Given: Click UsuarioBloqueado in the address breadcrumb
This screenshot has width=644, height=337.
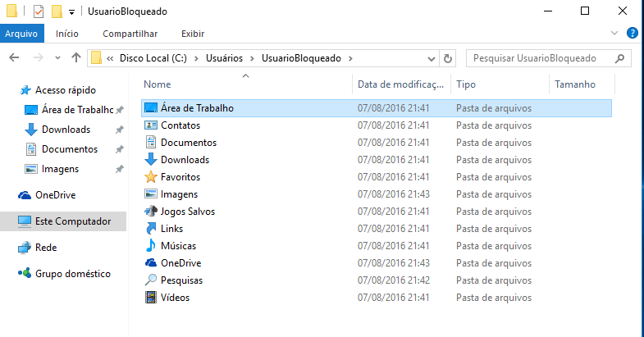Looking at the screenshot, I should coord(301,58).
